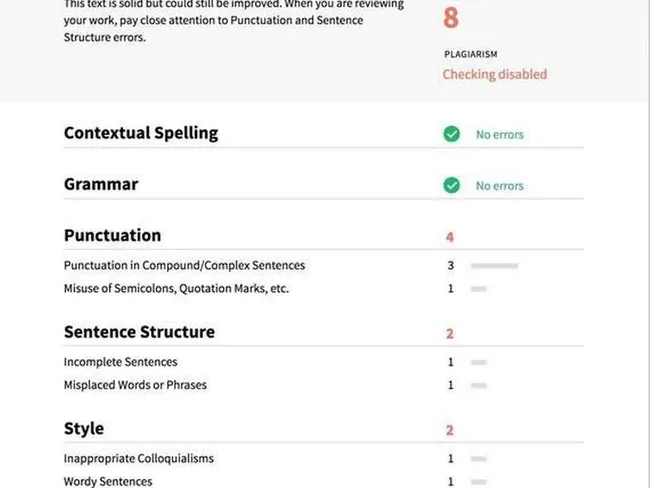Click the bar next to Compound/Complex Sentences count

(x=494, y=266)
